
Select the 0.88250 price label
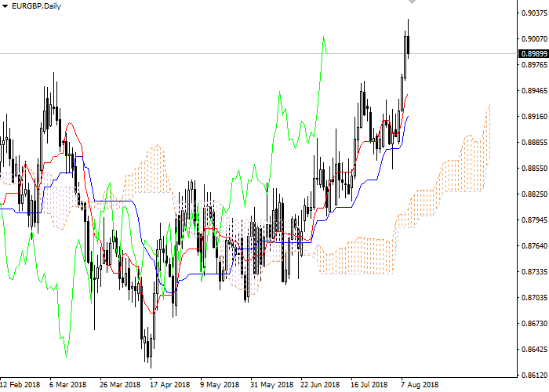[534, 194]
